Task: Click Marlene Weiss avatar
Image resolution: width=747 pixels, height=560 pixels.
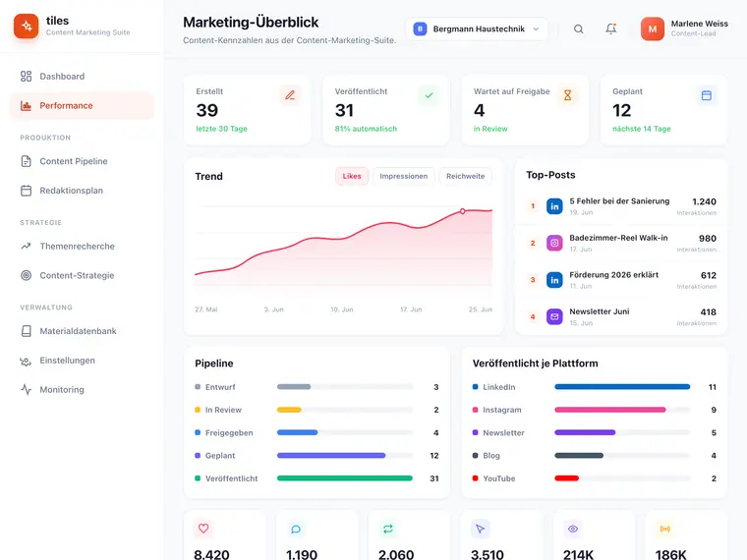Action: 653,29
